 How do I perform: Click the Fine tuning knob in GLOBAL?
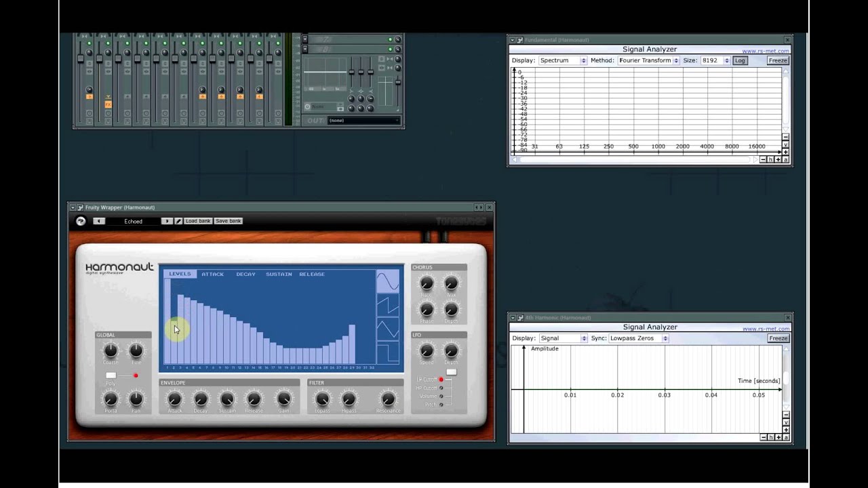click(136, 350)
